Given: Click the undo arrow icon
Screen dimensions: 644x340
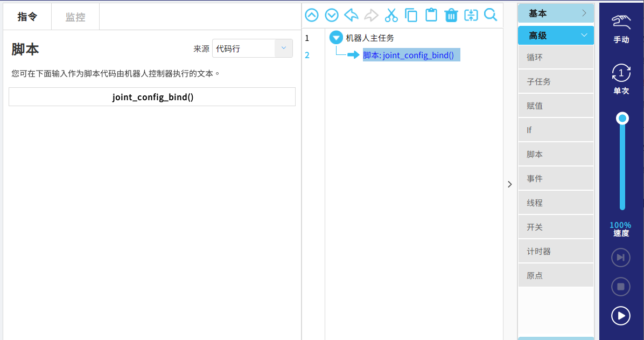Looking at the screenshot, I should tap(352, 15).
